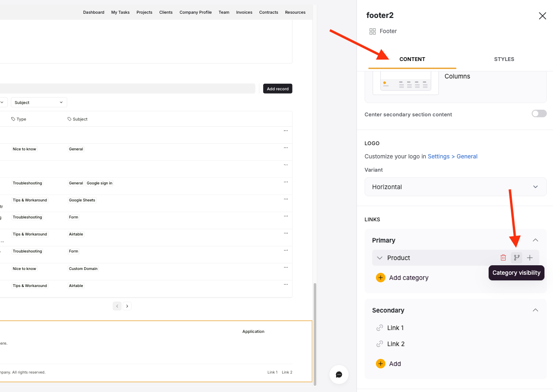Toggle Center secondary section content switch

click(539, 113)
